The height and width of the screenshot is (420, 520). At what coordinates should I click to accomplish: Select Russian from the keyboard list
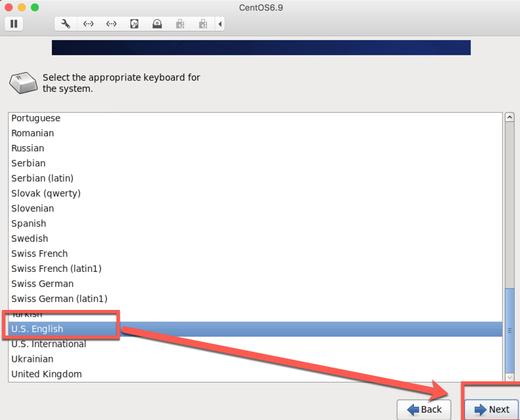(28, 148)
